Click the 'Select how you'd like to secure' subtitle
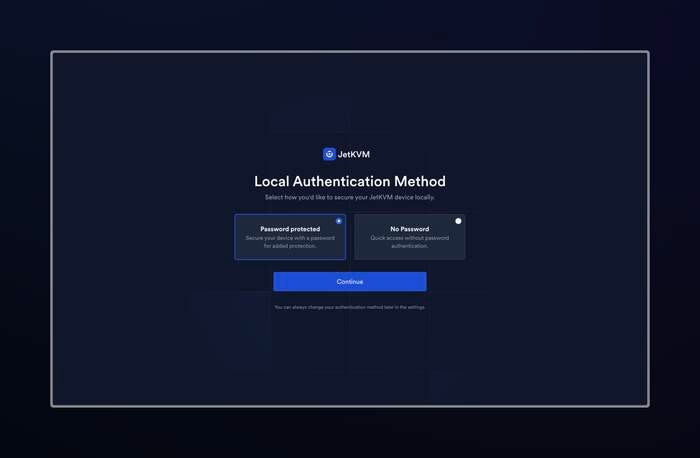700x458 pixels. (x=350, y=197)
